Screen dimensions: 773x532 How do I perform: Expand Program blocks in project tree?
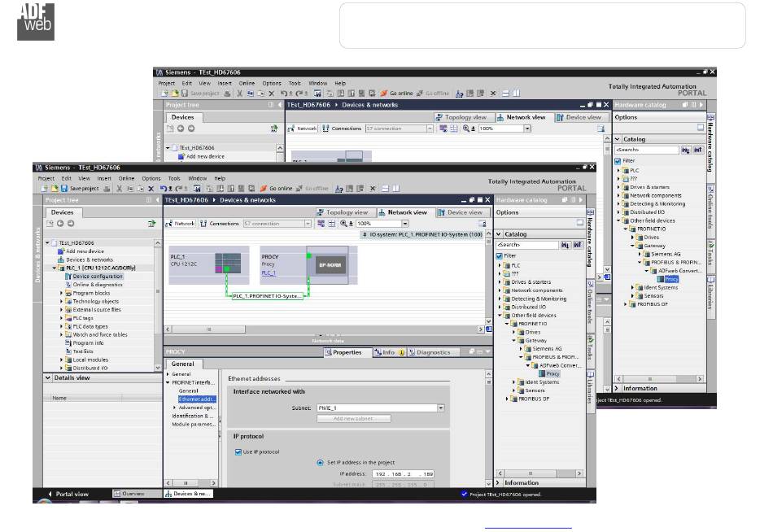tap(62, 293)
